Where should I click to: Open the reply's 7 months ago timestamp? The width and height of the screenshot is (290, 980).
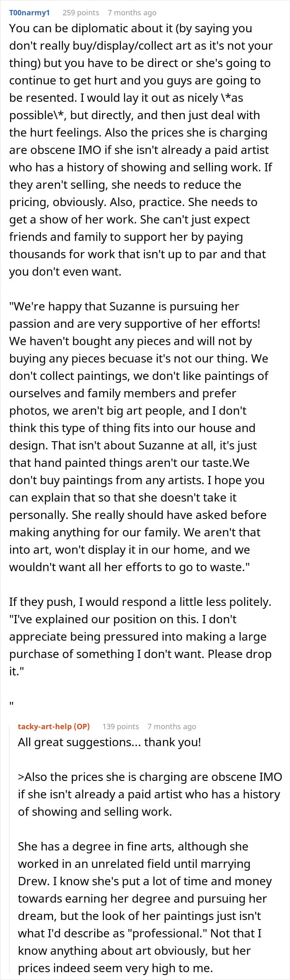coord(172,726)
